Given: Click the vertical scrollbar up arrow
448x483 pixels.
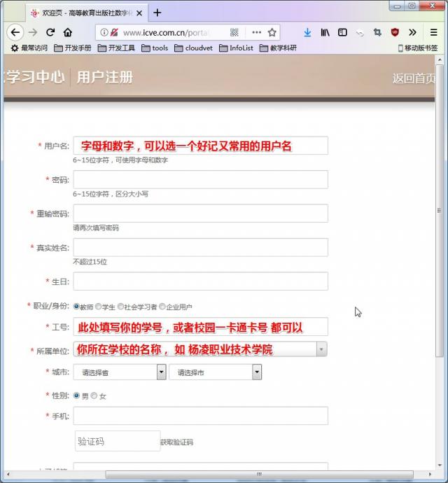Looking at the screenshot, I should (x=440, y=59).
